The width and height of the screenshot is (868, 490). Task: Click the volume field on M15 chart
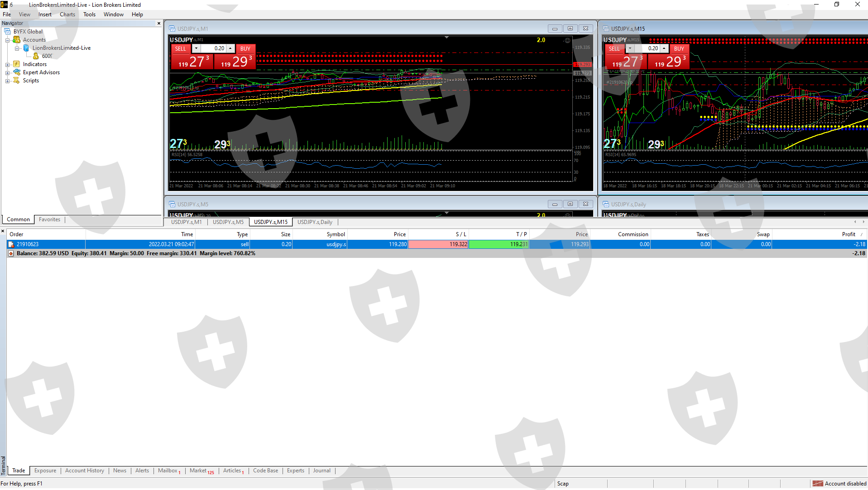coord(647,48)
